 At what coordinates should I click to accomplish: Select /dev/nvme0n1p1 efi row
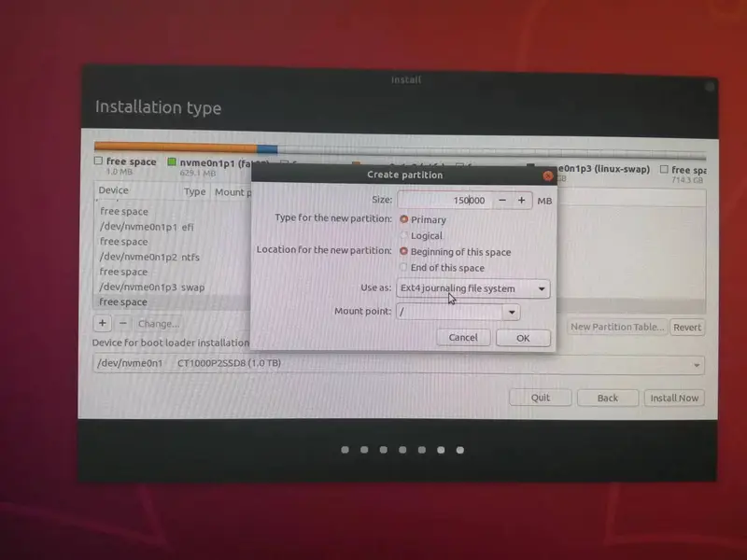(x=173, y=227)
